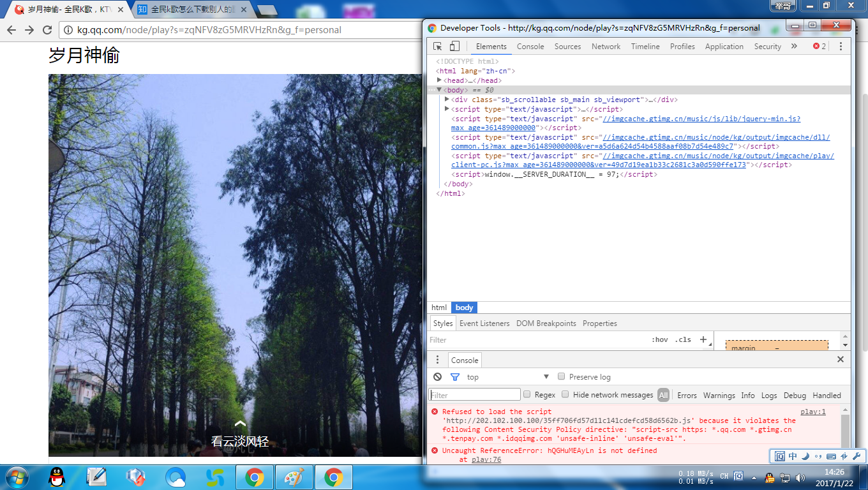
Task: Follow the play:1 error source link
Action: point(813,412)
